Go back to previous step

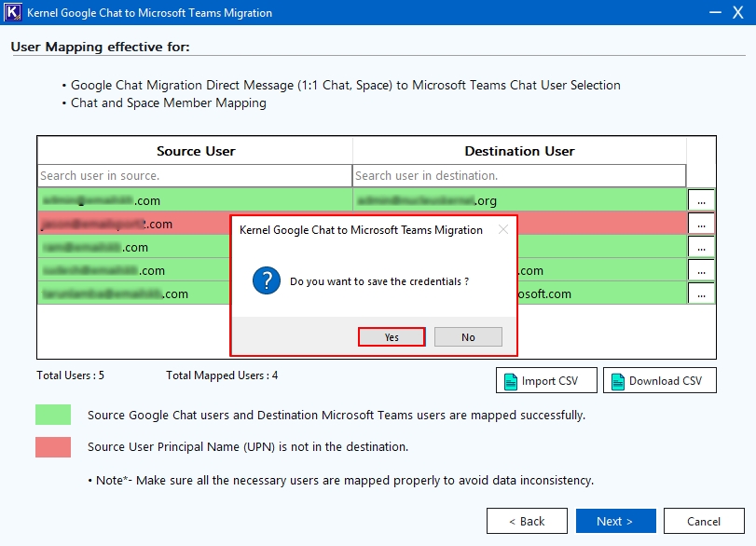pyautogui.click(x=527, y=521)
